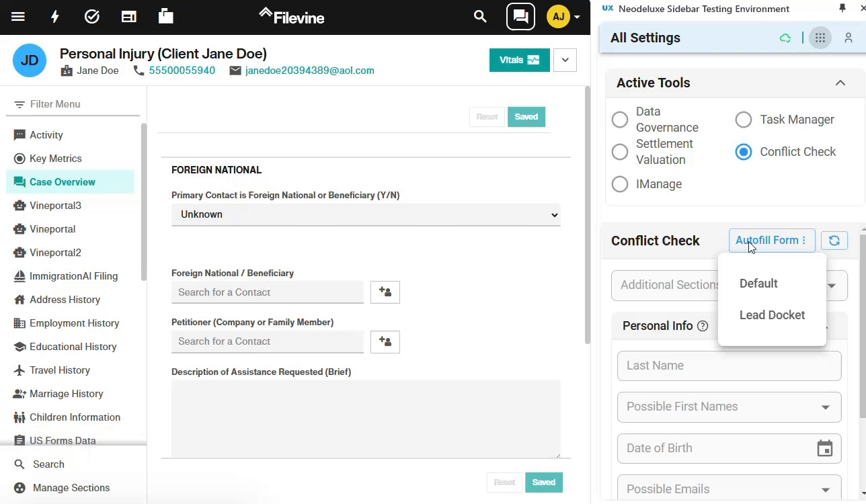Open the projects icon in top bar

166,16
